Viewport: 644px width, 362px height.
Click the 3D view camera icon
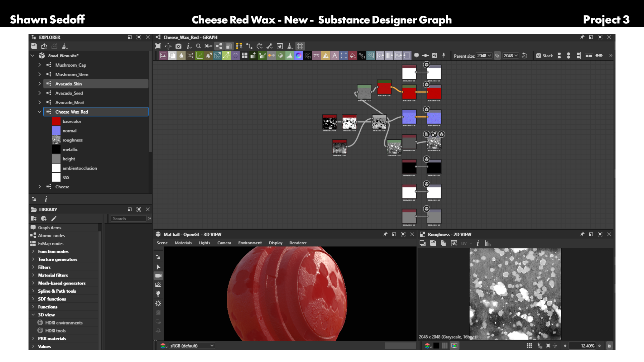[x=158, y=276]
